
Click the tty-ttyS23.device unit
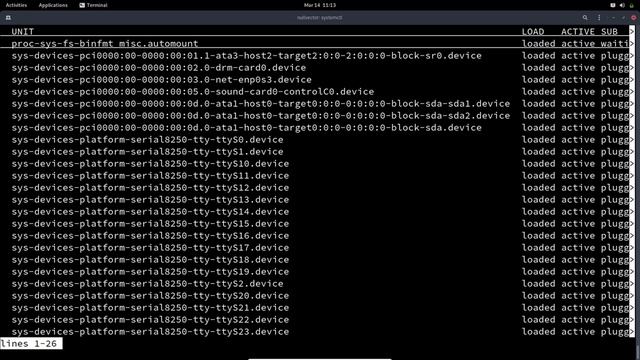[150, 332]
